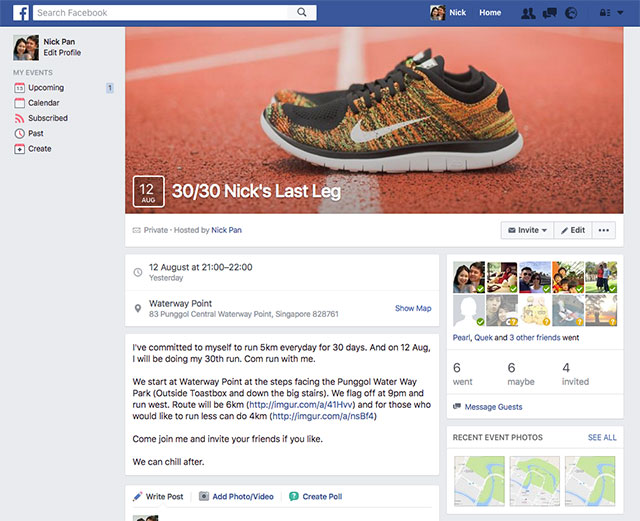The width and height of the screenshot is (640, 521).
Task: Click the Create Poll icon
Action: [x=293, y=497]
